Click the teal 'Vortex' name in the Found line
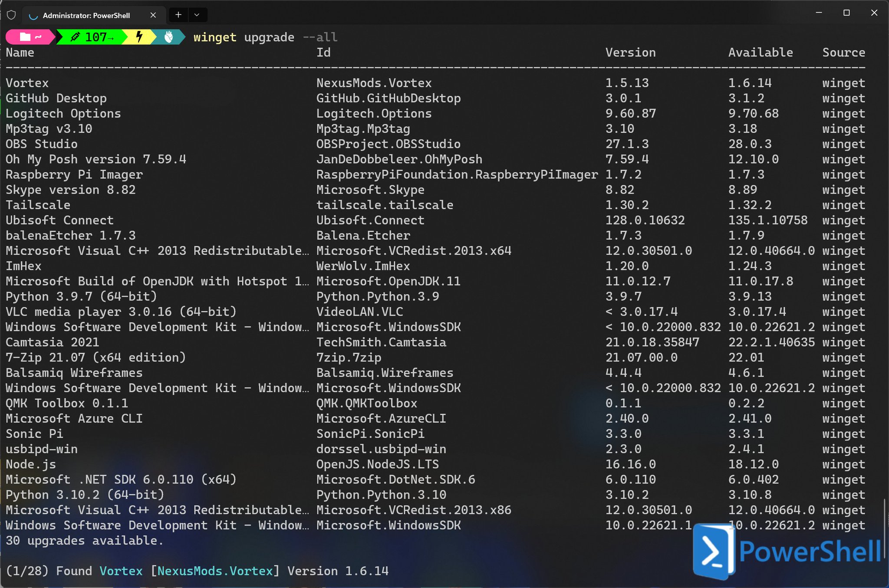The image size is (889, 588). tap(121, 571)
